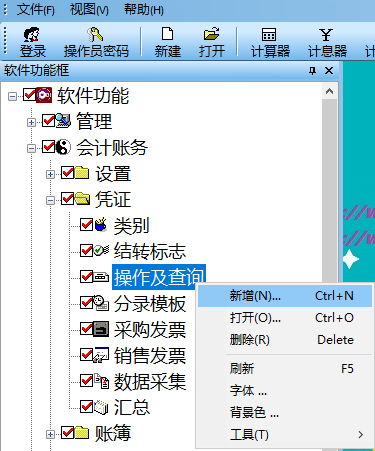Image resolution: width=375 pixels, height=451 pixels.
Task: Toggle the 会计账务 checkbox
Action: 48,147
